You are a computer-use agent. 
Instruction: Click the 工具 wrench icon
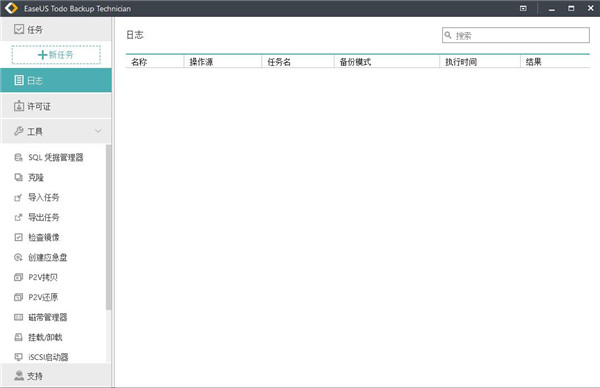pos(19,131)
